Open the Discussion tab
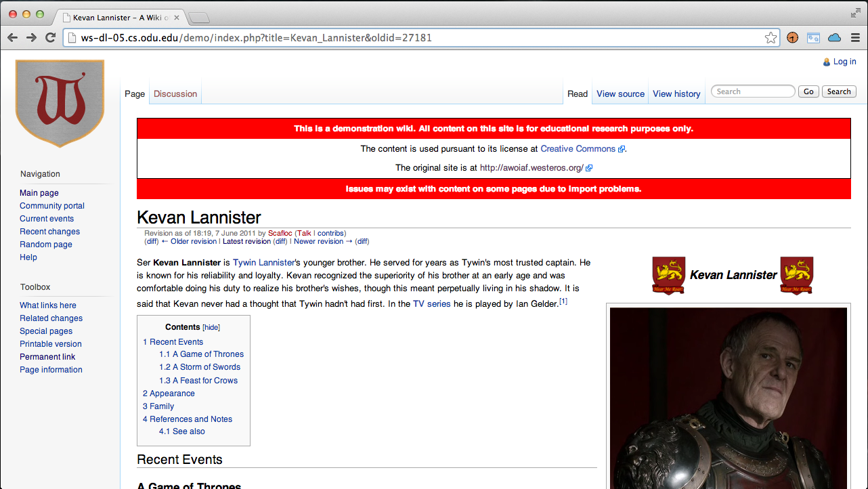This screenshot has width=868, height=489. point(175,94)
